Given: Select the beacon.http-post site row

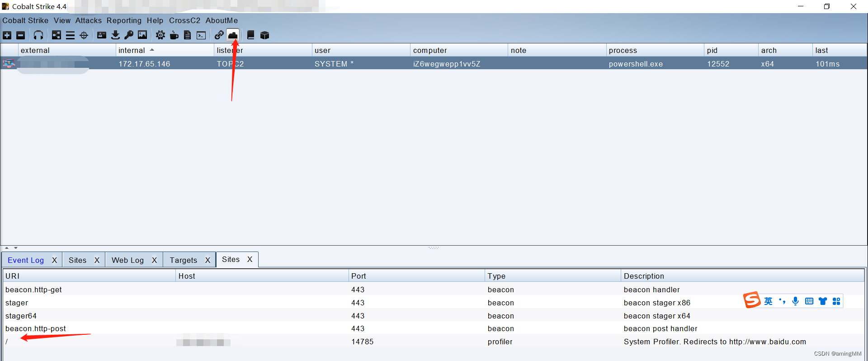Looking at the screenshot, I should [x=434, y=328].
